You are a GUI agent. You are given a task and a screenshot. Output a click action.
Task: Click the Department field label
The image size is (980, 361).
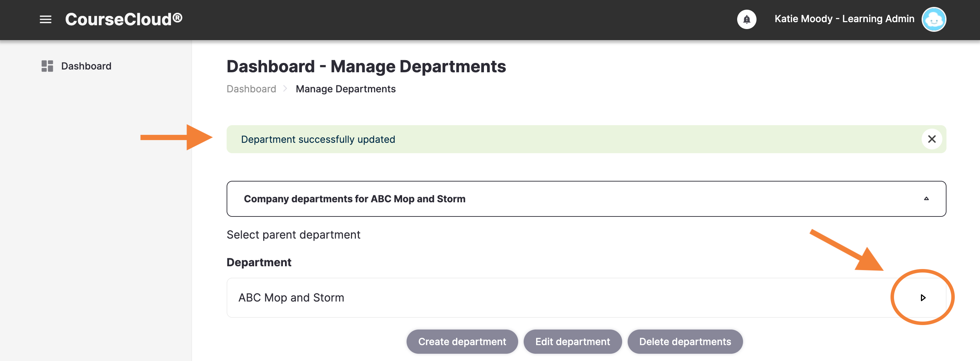(x=259, y=262)
